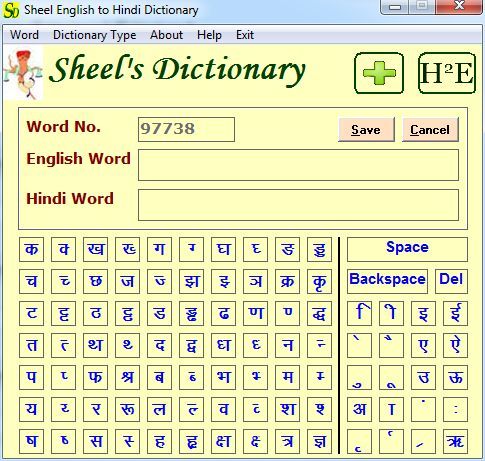
Task: Save the new word entry
Action: pos(366,129)
